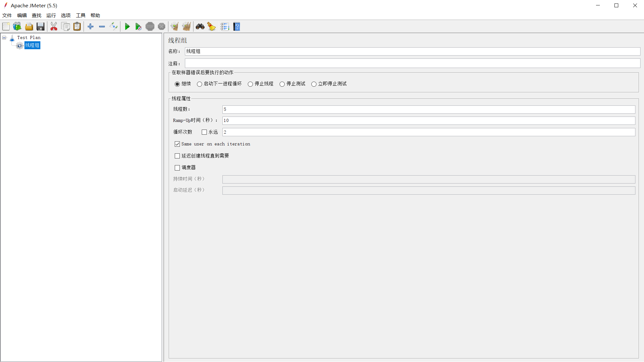Click the Shutdown test icon
Screen dimensions: 644x362
pos(161,27)
